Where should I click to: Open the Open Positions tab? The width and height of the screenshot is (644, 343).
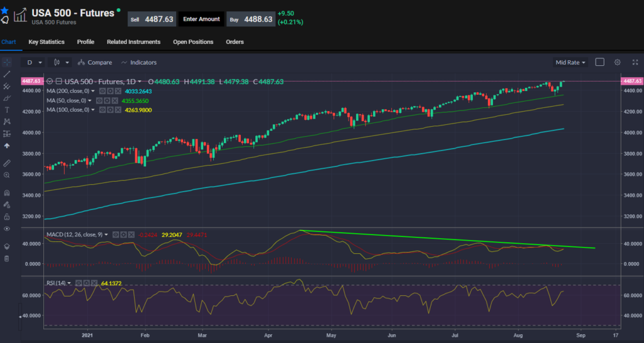pyautogui.click(x=193, y=42)
